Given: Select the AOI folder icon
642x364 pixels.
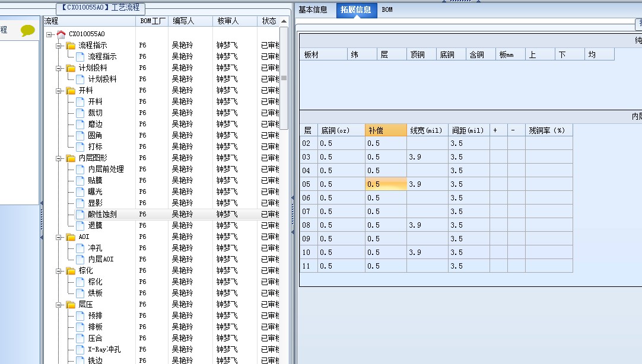Looking at the screenshot, I should (71, 237).
